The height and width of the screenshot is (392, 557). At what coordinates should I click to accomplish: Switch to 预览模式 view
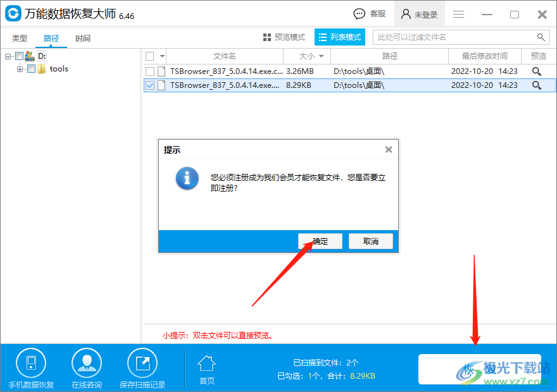coord(284,37)
